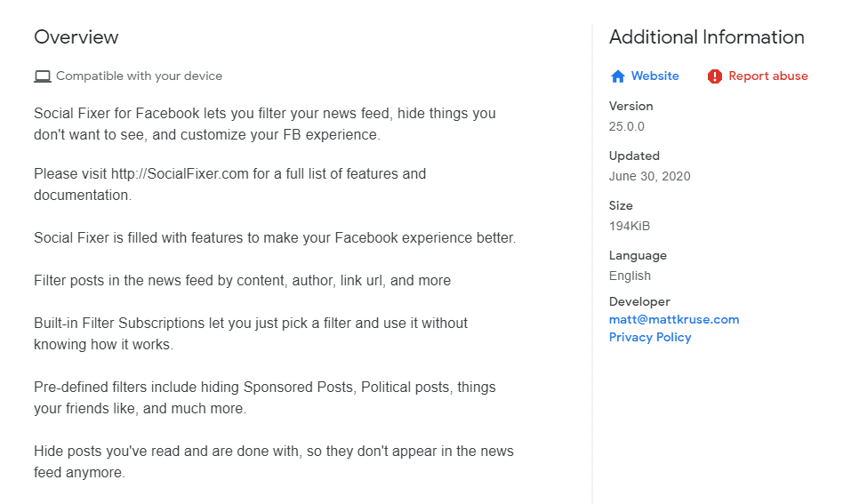Viewport: 843px width, 504px height.
Task: Click the English language value
Action: [x=630, y=276]
